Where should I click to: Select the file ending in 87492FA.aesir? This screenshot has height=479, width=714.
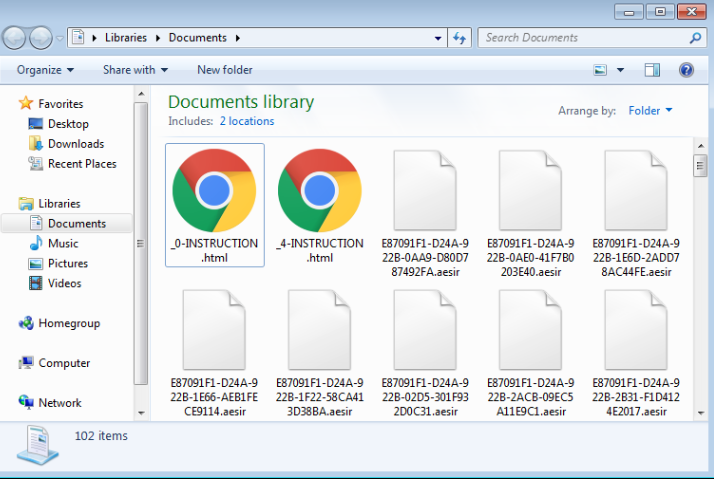pos(425,212)
